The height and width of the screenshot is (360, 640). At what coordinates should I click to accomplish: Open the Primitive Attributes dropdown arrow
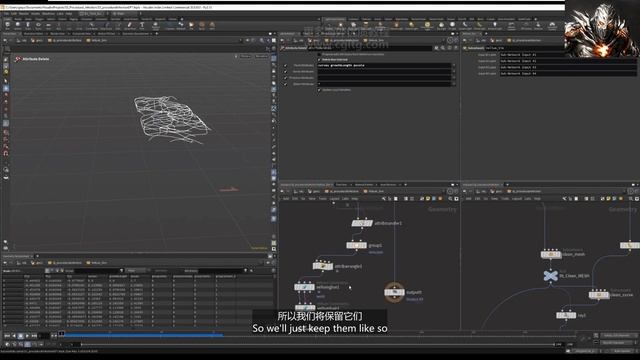[x=453, y=78]
